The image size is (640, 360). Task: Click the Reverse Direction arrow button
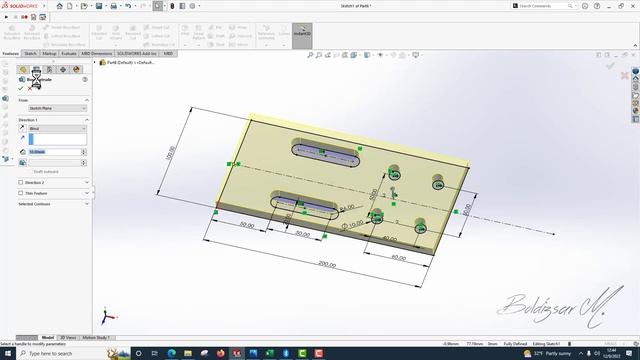click(22, 128)
